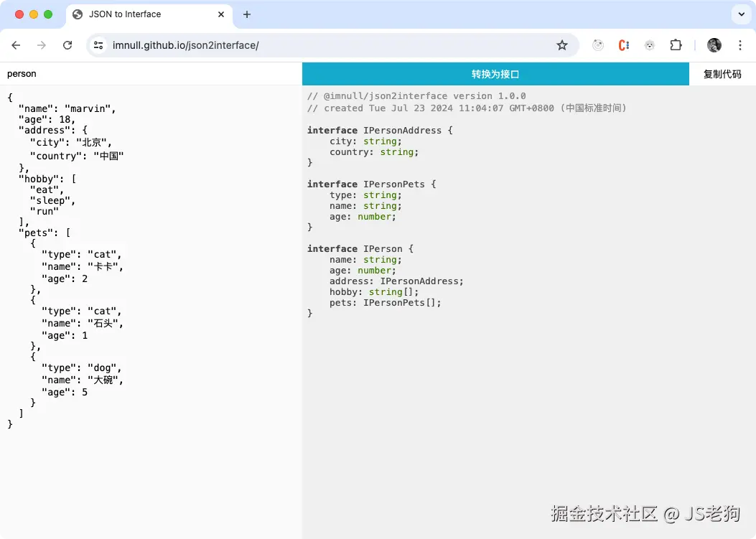Open Chrome three-dot menu
This screenshot has height=539, width=756.
click(x=740, y=45)
